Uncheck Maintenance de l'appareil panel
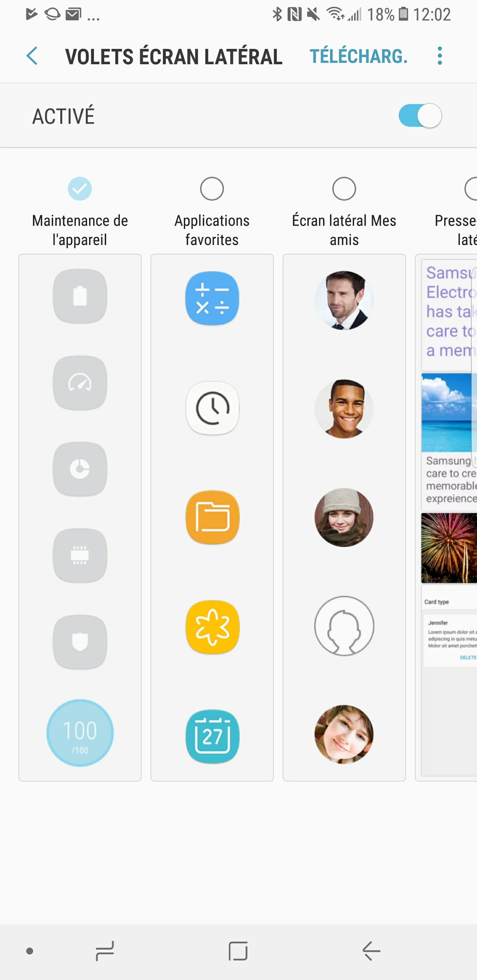The image size is (477, 980). coord(80,189)
